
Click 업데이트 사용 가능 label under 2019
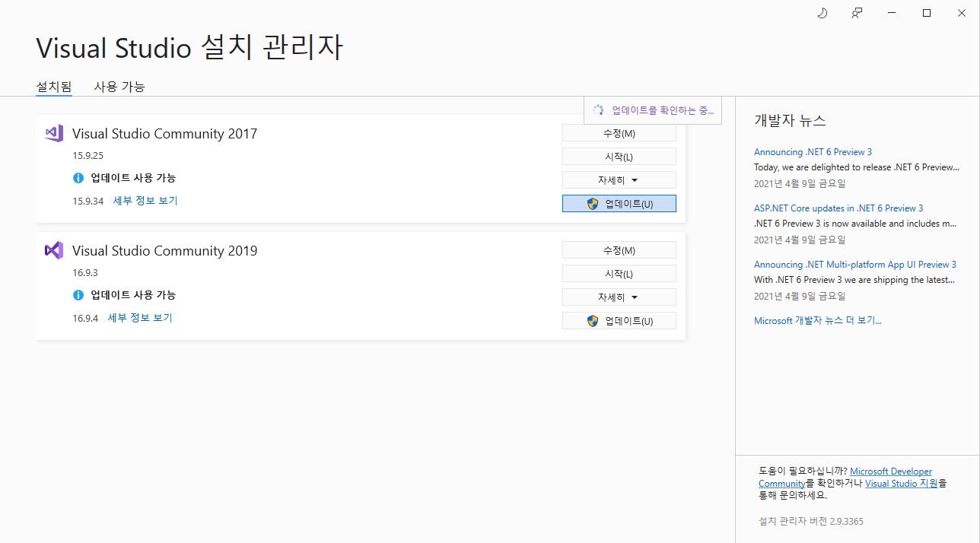pos(133,295)
